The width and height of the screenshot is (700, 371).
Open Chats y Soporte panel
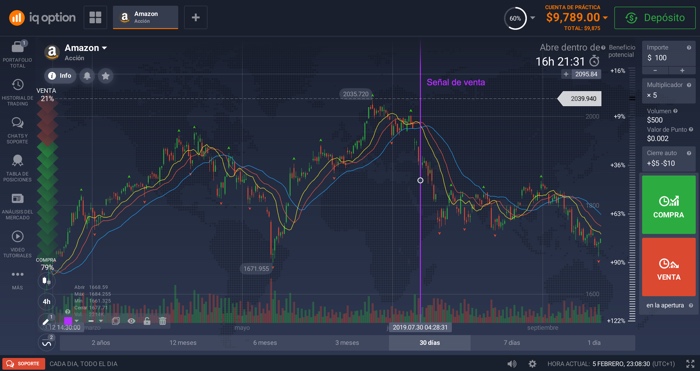(17, 130)
